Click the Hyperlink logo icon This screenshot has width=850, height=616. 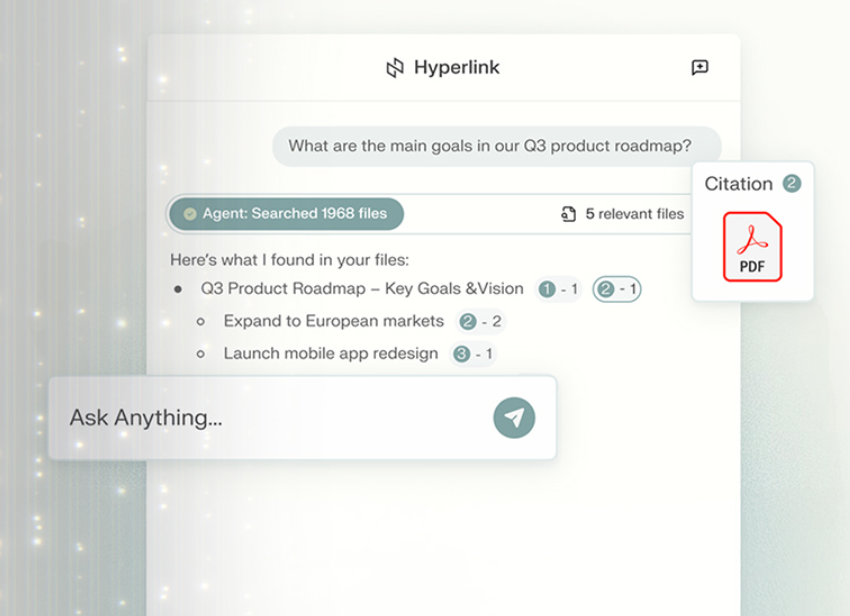click(x=394, y=67)
